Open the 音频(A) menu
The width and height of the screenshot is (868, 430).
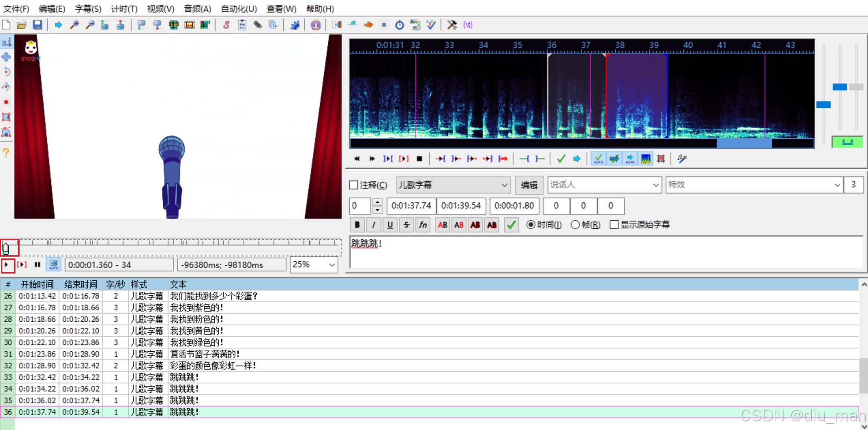[197, 9]
